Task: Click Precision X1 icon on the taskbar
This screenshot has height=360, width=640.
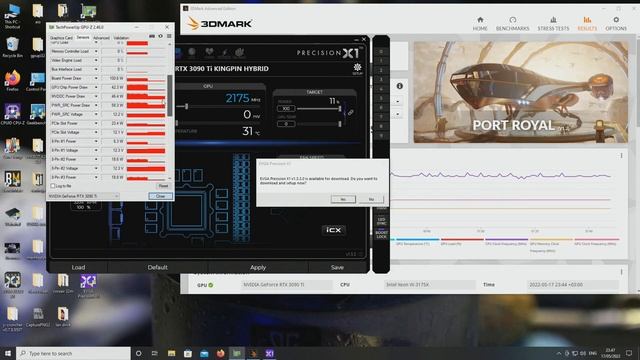Action: (x=269, y=353)
